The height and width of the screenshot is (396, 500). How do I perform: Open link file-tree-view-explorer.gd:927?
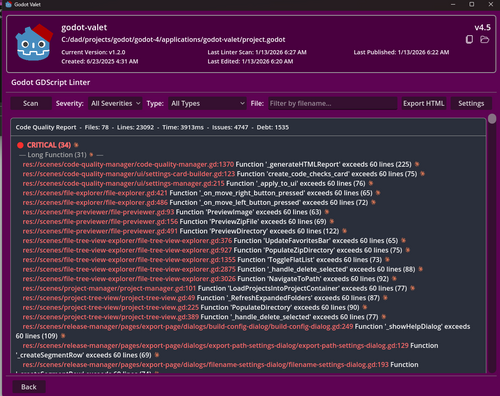coord(127,250)
